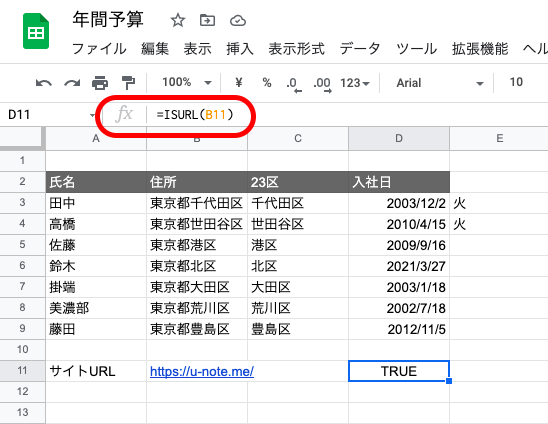Select the 入社日 header cell

[x=399, y=182]
